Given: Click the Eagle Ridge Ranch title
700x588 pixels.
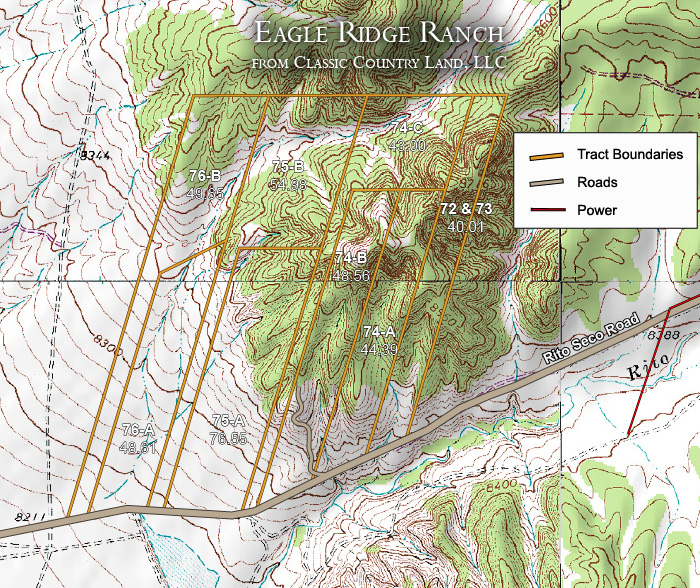Looking at the screenshot, I should 379,32.
